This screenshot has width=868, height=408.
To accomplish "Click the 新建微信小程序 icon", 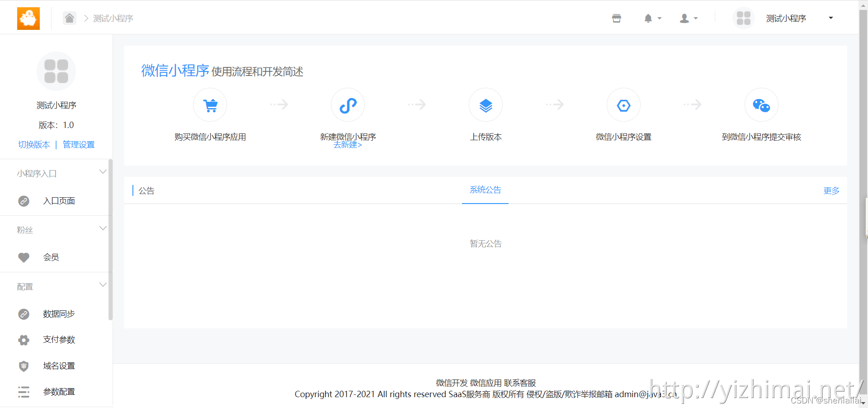I will [347, 104].
